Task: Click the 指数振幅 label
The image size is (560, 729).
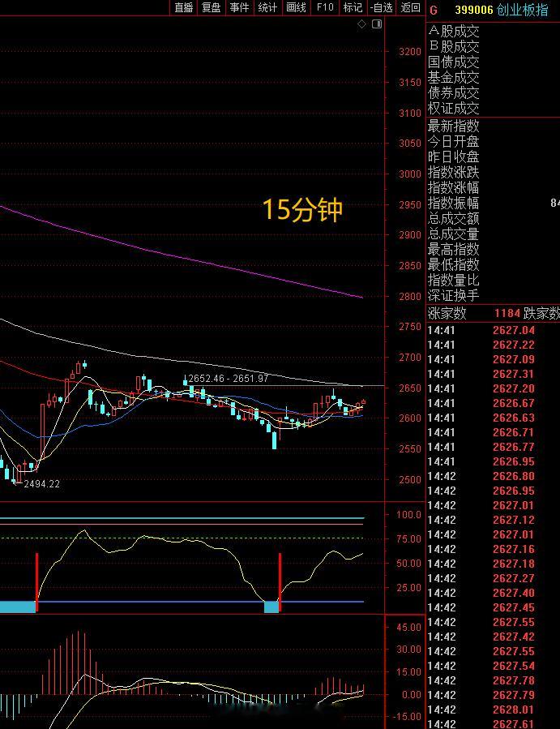Action: coord(453,204)
